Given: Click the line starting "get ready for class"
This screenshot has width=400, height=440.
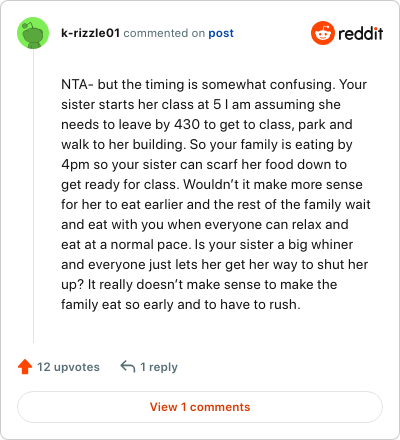Looking at the screenshot, I should tap(212, 185).
